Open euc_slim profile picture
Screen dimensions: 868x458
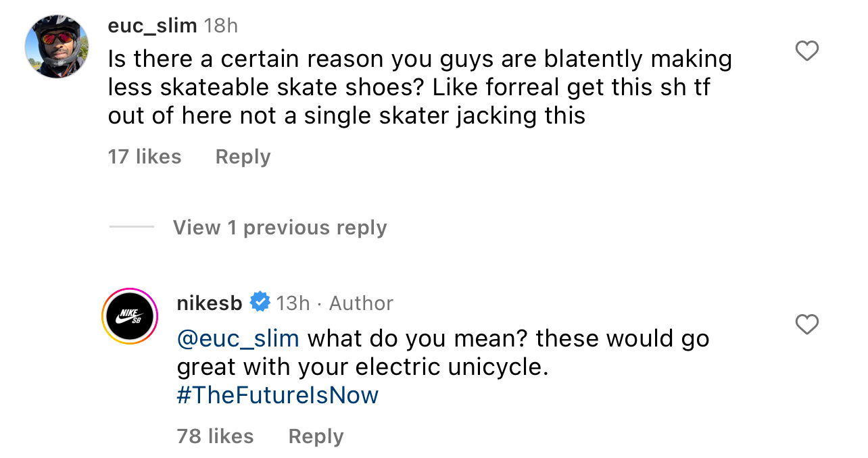pos(57,46)
